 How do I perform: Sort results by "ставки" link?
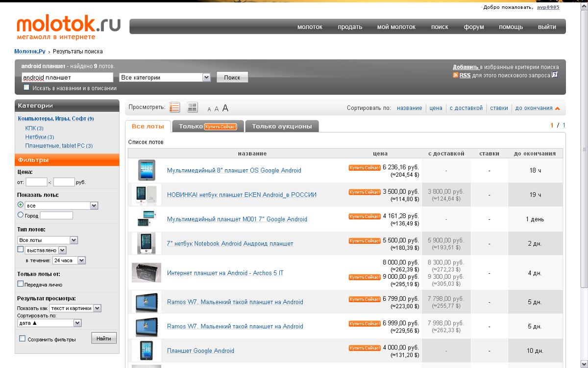point(499,108)
